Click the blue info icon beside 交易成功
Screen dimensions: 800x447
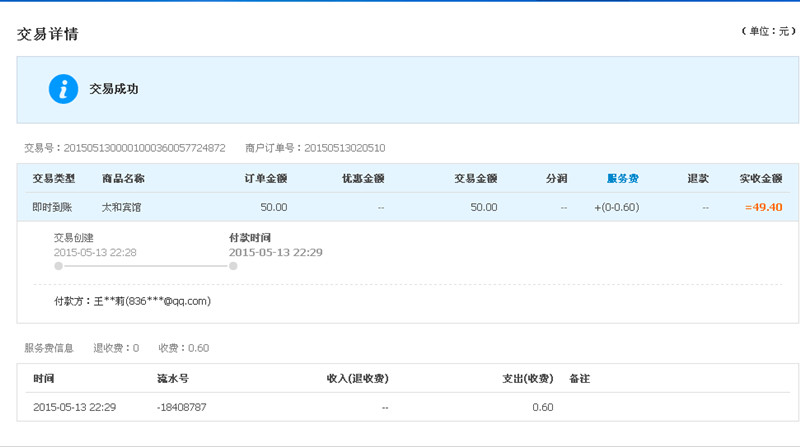pyautogui.click(x=63, y=89)
